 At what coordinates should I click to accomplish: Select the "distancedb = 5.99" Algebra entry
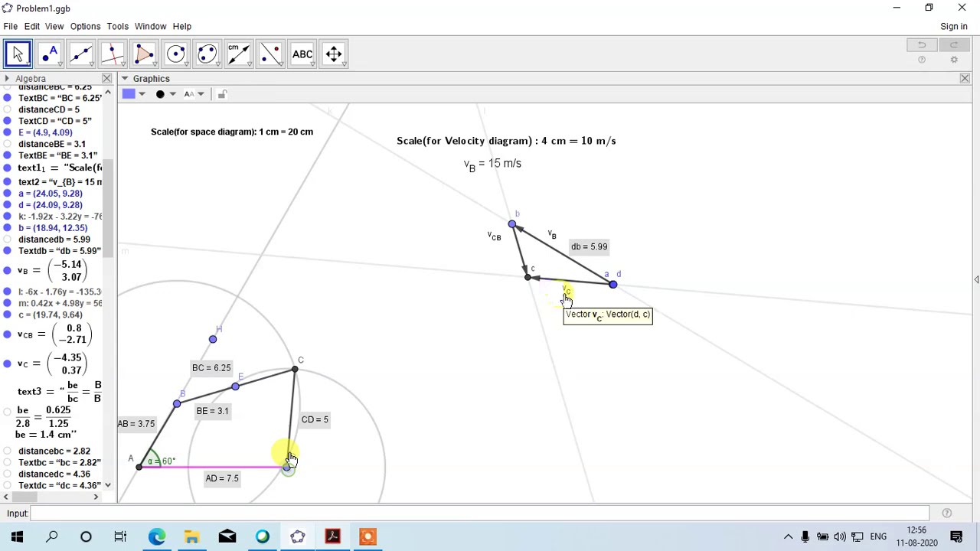click(x=54, y=240)
